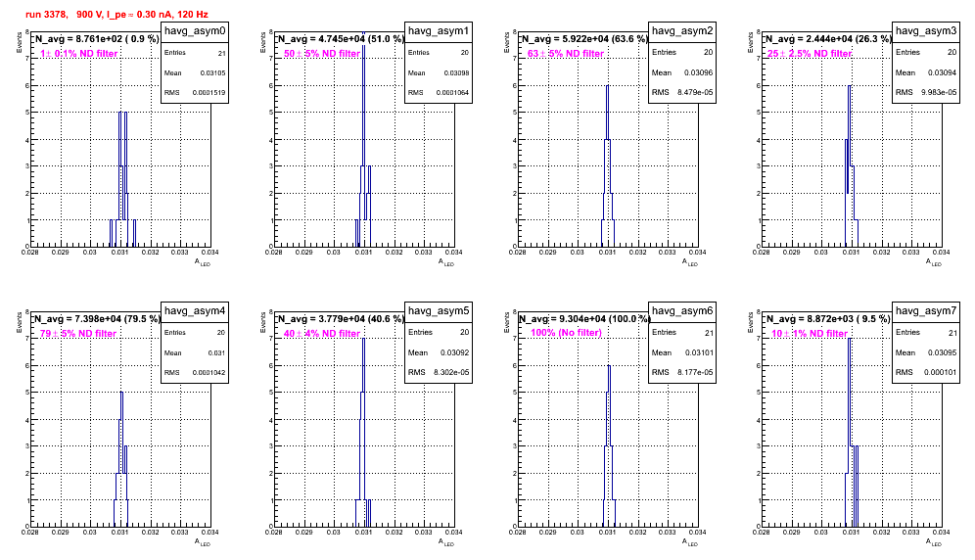
Task: Click the Events y-axis title of havg_asym4
Action: click(x=20, y=323)
